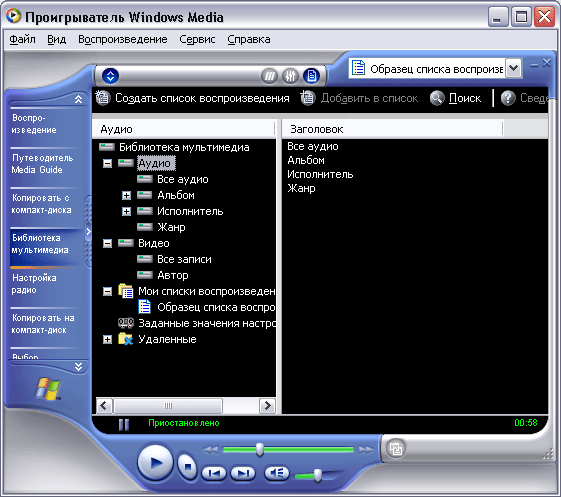Screen dimensions: 561x497
Task: Collapse the Аудио tree node
Action: [x=107, y=163]
